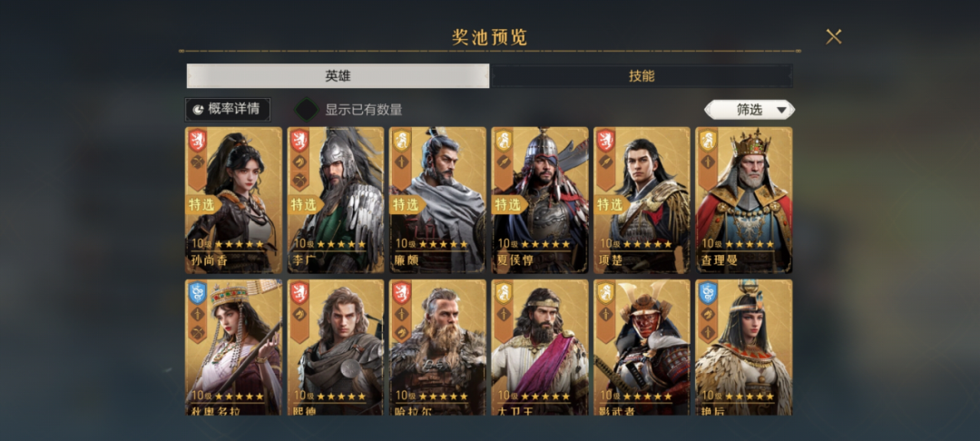Open the 筛选 filter dropdown

coord(750,110)
